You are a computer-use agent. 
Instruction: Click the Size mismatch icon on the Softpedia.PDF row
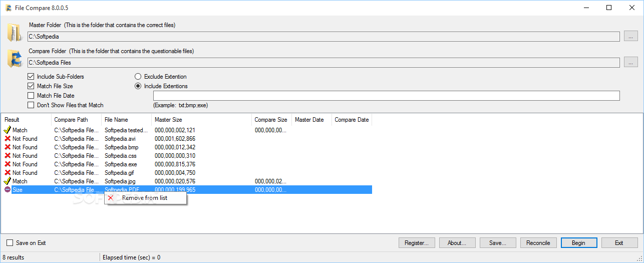[x=8, y=190]
